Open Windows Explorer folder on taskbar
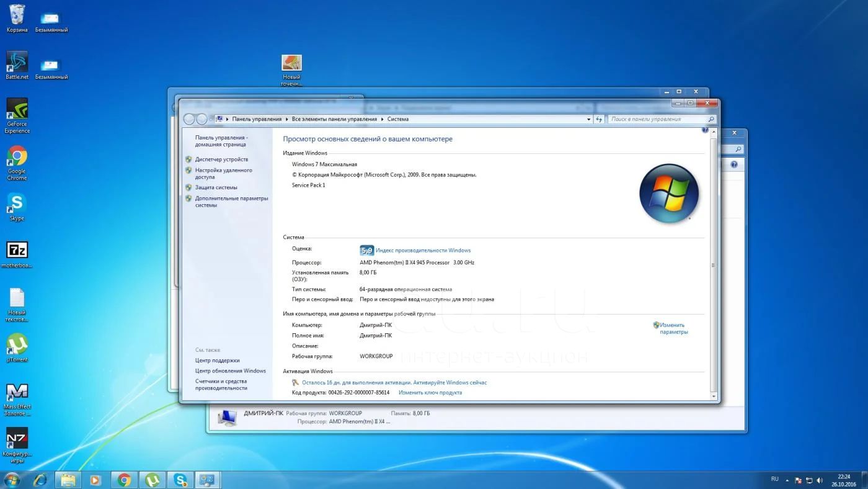 68,480
